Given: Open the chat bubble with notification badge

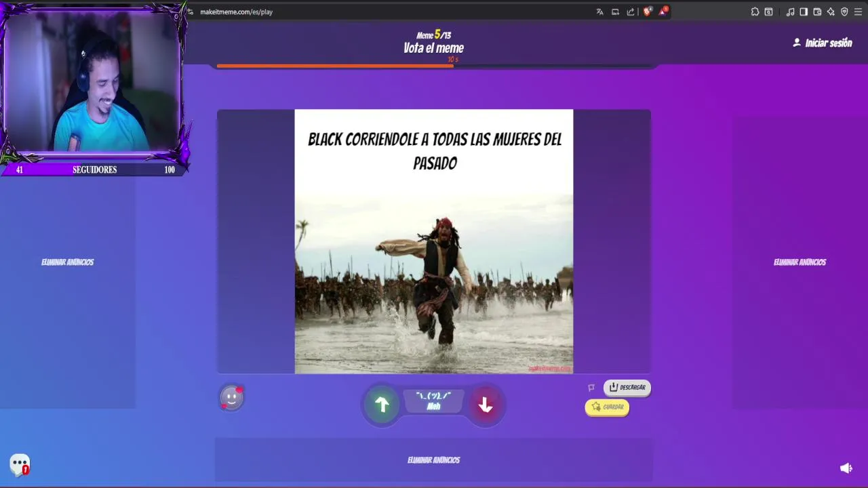Looking at the screenshot, I should click(x=20, y=465).
